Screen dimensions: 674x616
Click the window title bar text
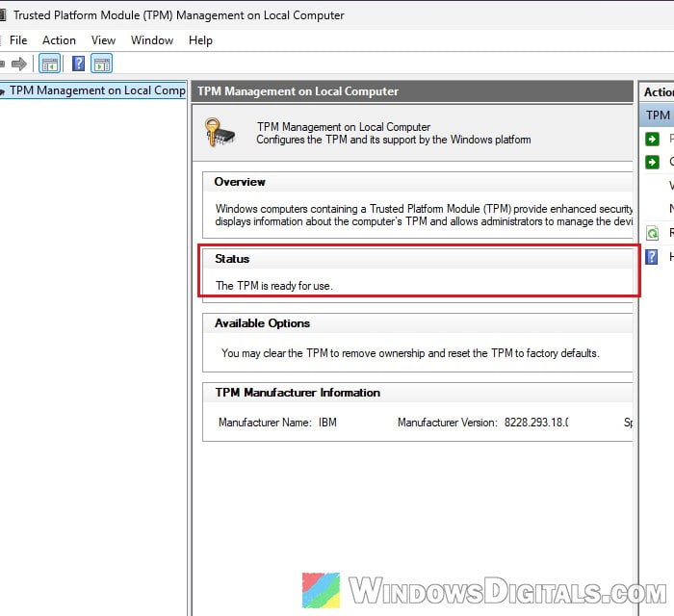pos(178,15)
